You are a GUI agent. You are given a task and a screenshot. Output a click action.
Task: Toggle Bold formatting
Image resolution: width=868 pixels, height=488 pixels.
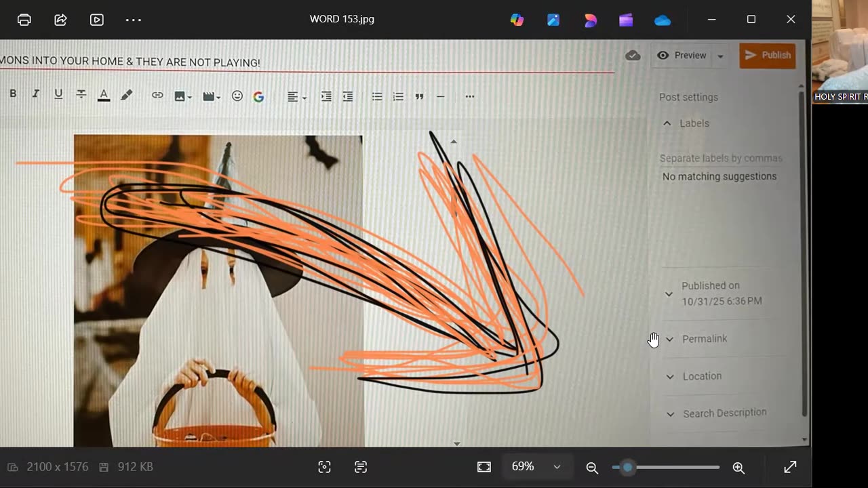(x=13, y=94)
